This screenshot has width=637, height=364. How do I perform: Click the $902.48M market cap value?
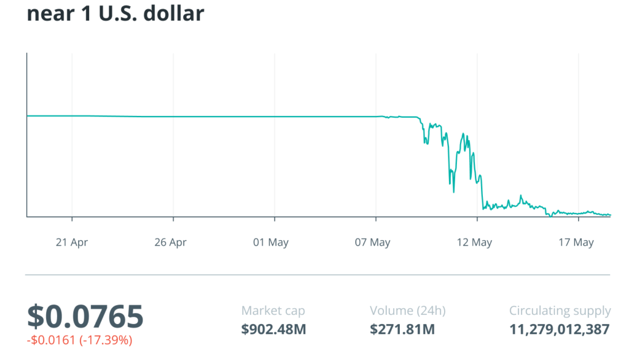coord(273,329)
